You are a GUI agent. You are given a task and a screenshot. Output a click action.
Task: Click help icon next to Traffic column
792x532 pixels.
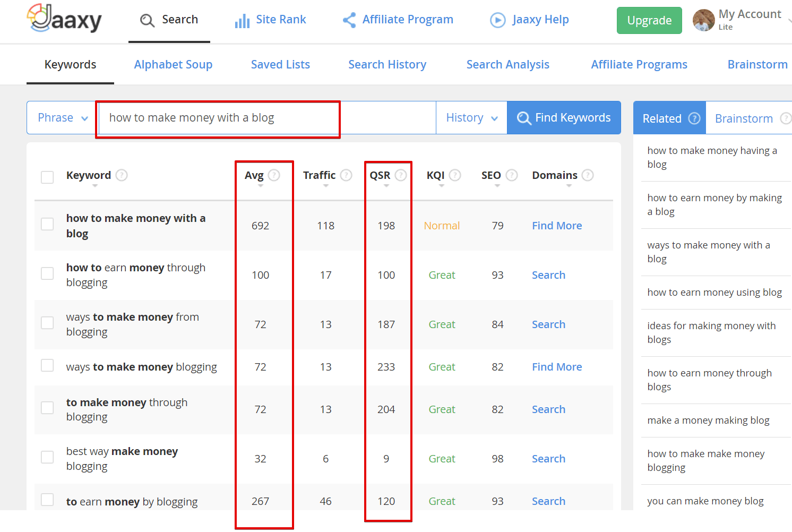346,175
